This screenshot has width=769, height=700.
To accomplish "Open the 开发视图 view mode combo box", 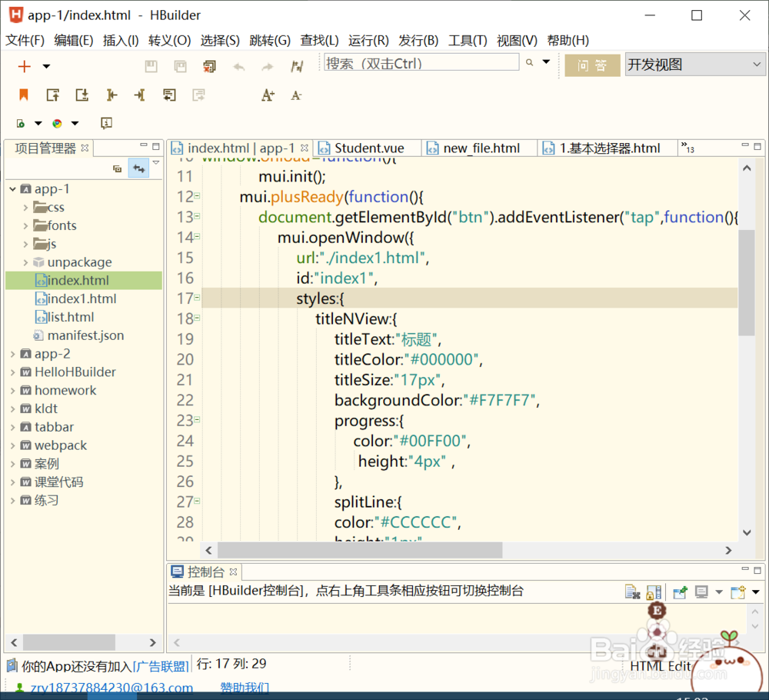I will (694, 65).
